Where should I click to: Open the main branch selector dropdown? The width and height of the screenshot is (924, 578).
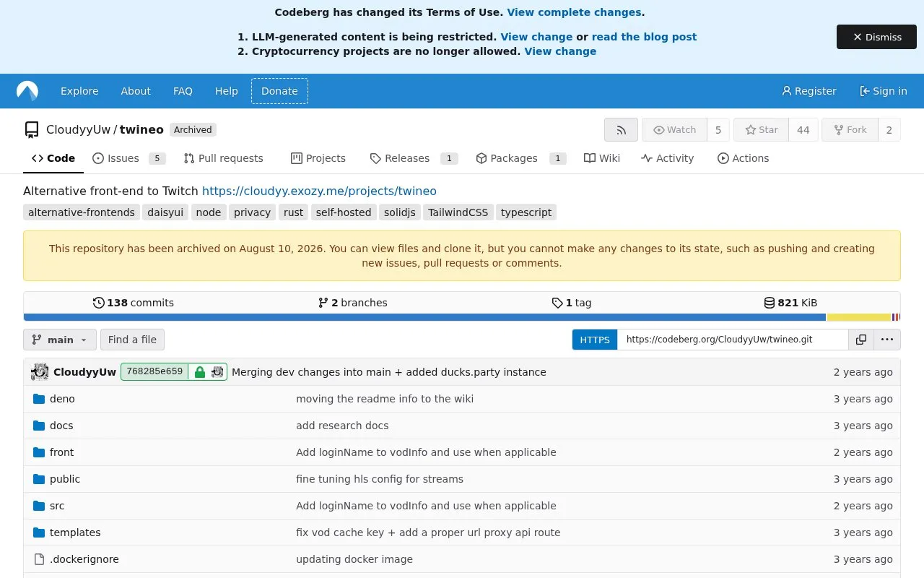point(60,340)
